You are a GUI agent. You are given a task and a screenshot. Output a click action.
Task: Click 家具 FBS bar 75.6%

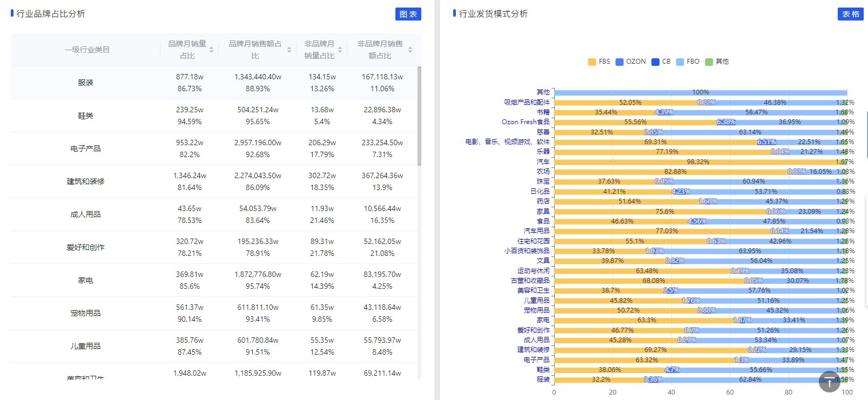click(x=665, y=212)
